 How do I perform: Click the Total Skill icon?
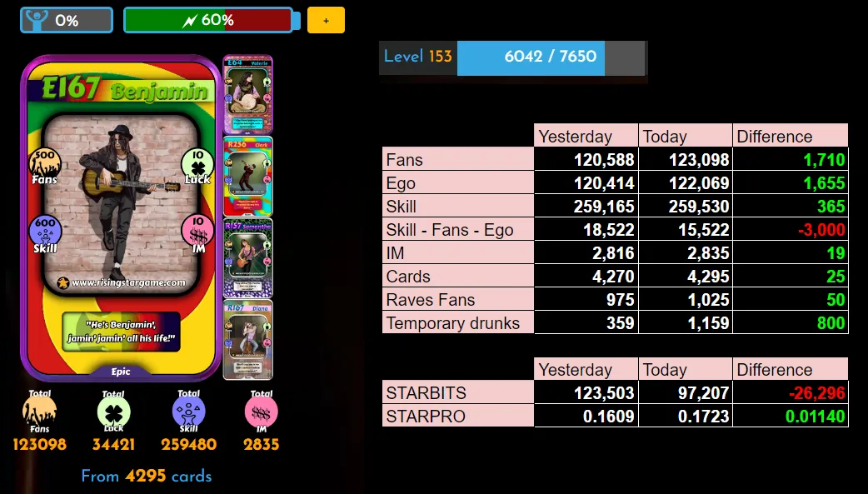tap(188, 412)
